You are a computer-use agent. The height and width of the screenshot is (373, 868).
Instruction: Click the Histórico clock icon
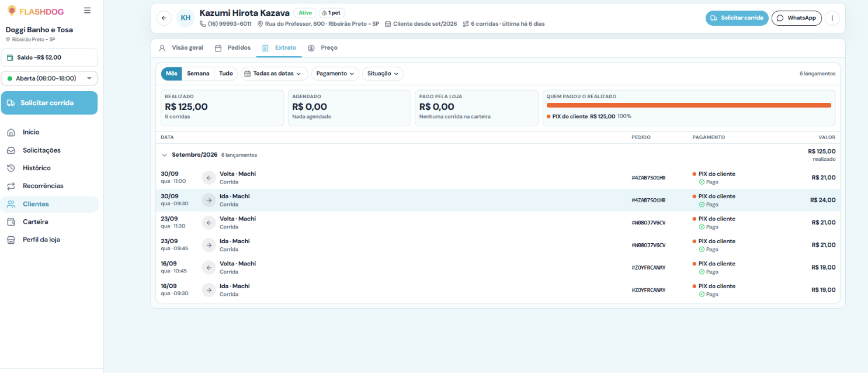11,168
